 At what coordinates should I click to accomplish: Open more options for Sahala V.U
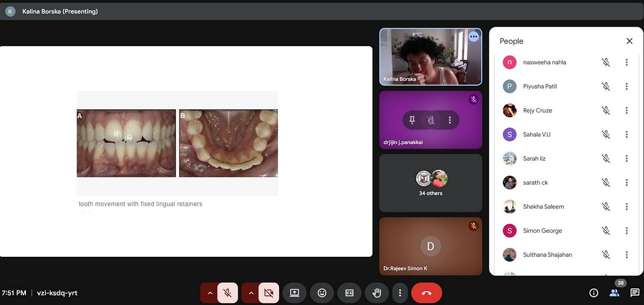click(x=627, y=134)
